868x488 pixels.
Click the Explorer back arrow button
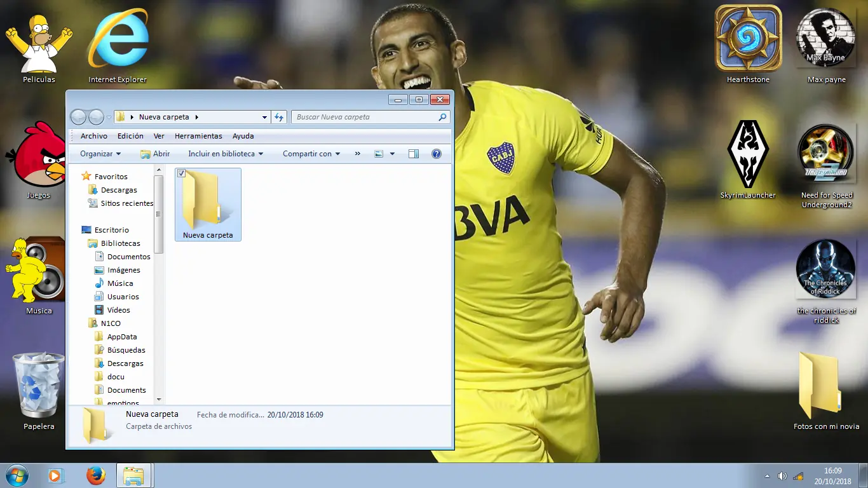(x=78, y=117)
